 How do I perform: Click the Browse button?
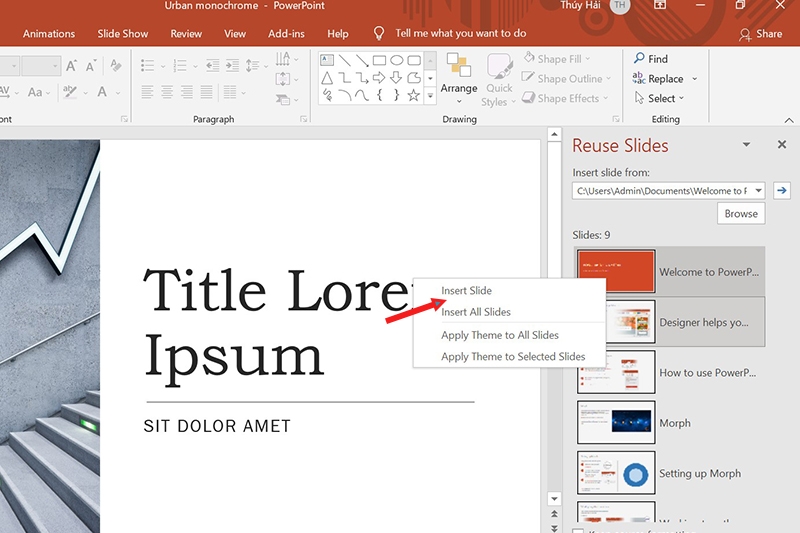point(741,213)
